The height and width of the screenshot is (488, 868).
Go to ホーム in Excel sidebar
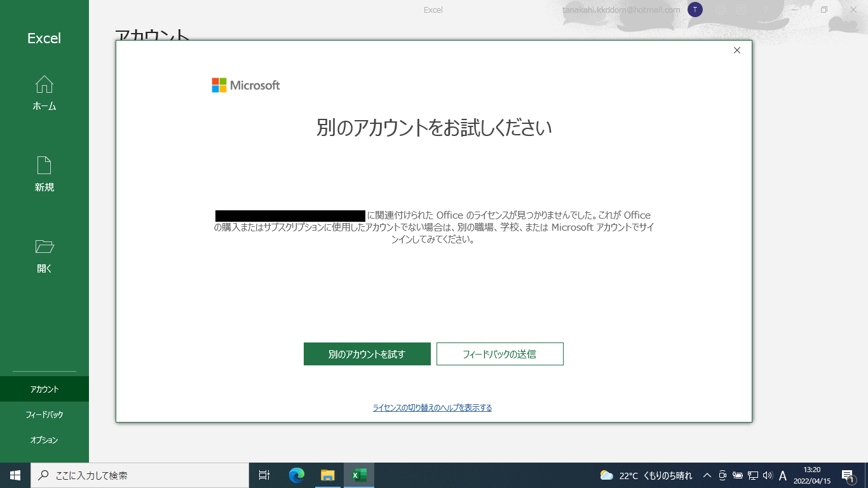(44, 93)
